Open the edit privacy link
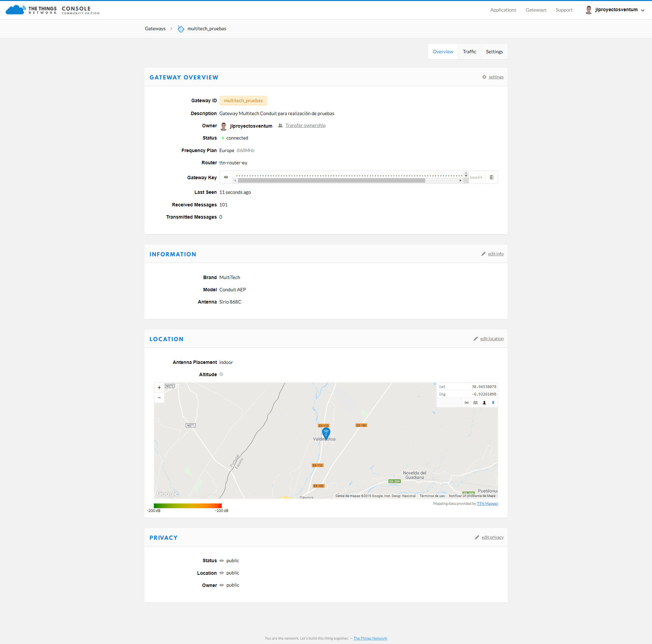This screenshot has height=644, width=652. click(x=492, y=537)
